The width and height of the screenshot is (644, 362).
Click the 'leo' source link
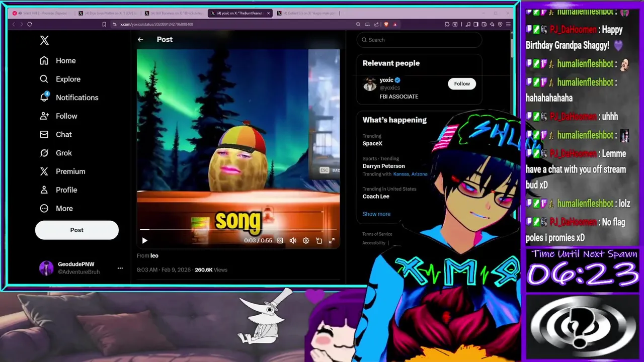pyautogui.click(x=154, y=256)
